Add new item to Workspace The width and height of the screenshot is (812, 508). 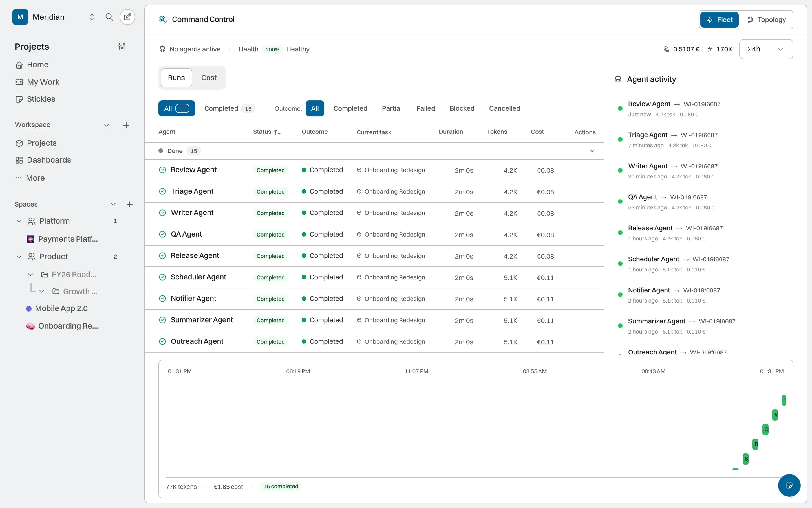pos(126,125)
